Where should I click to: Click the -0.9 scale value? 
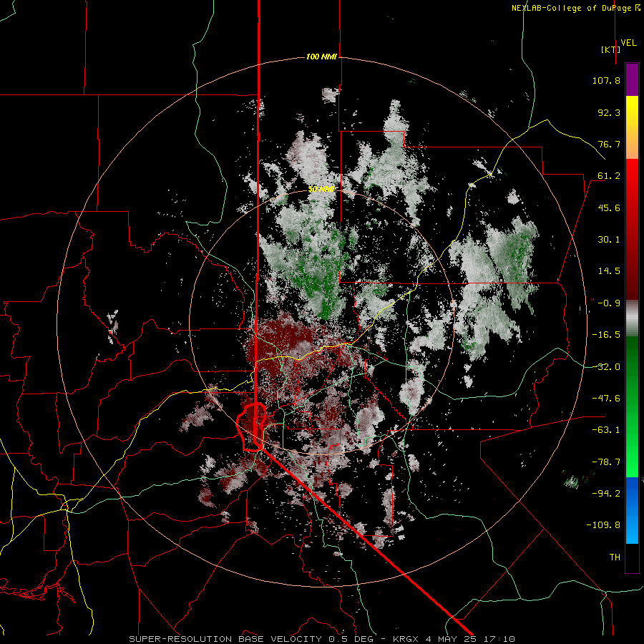pos(609,303)
